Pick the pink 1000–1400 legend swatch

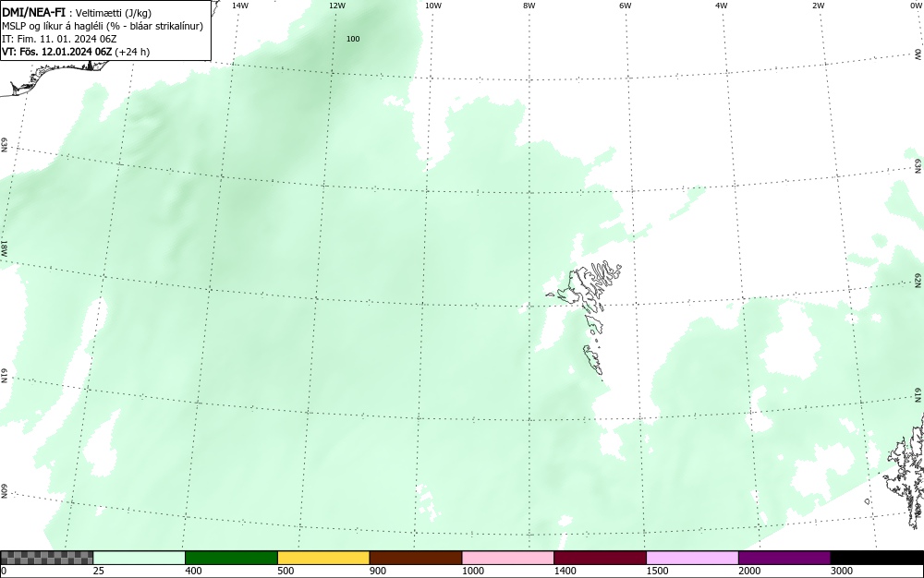pyautogui.click(x=508, y=558)
